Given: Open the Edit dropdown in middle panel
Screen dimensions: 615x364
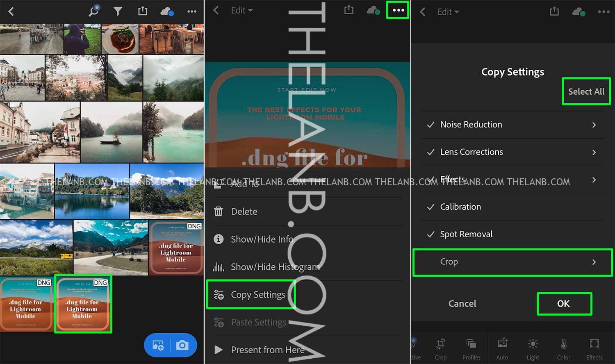Looking at the screenshot, I should 241,11.
